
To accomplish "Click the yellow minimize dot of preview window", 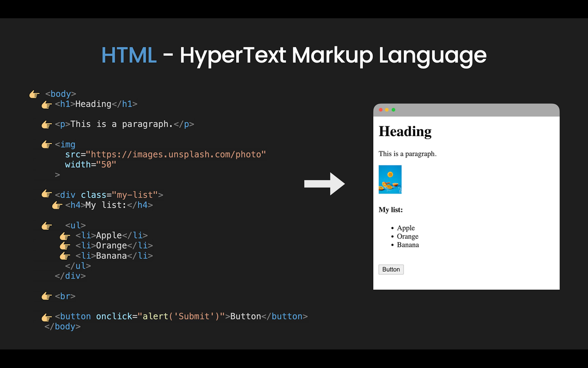I will pos(387,110).
